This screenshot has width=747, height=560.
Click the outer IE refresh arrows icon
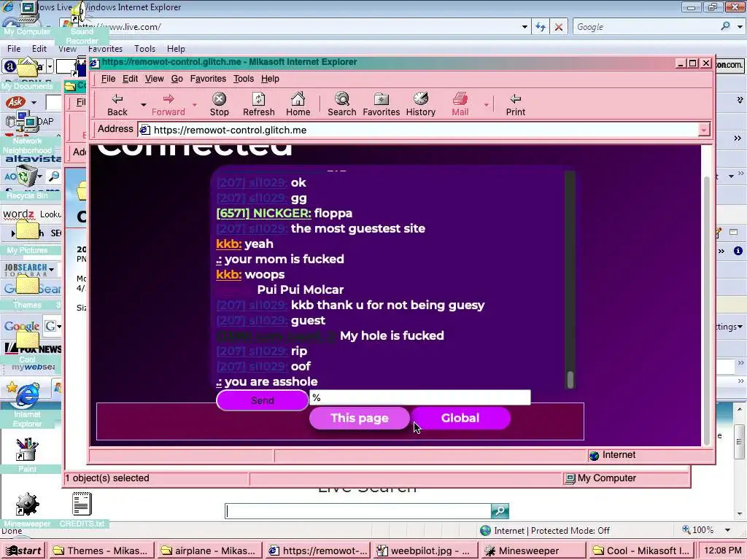pyautogui.click(x=541, y=27)
